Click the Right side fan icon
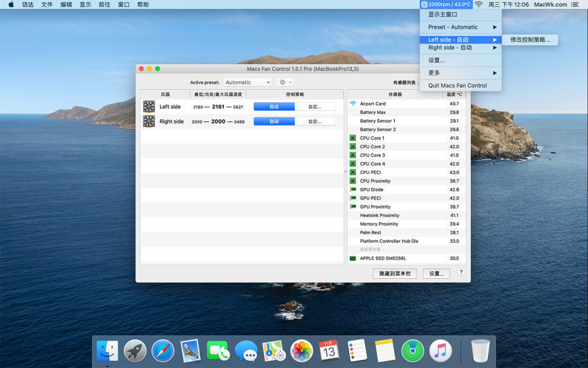 (149, 121)
